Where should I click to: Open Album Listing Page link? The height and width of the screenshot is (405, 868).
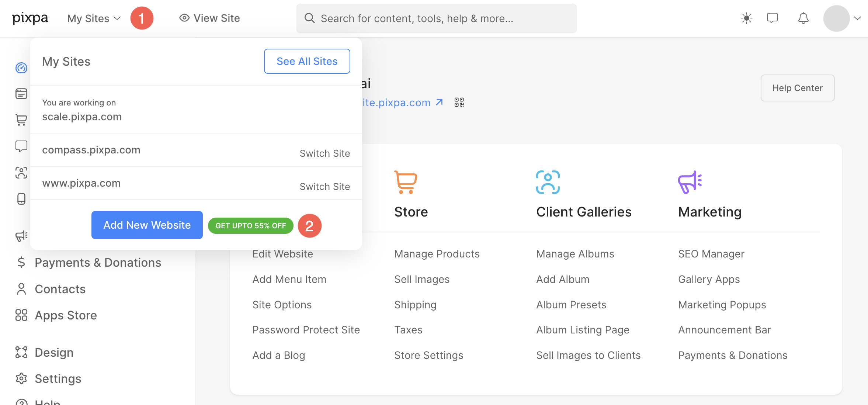tap(583, 330)
